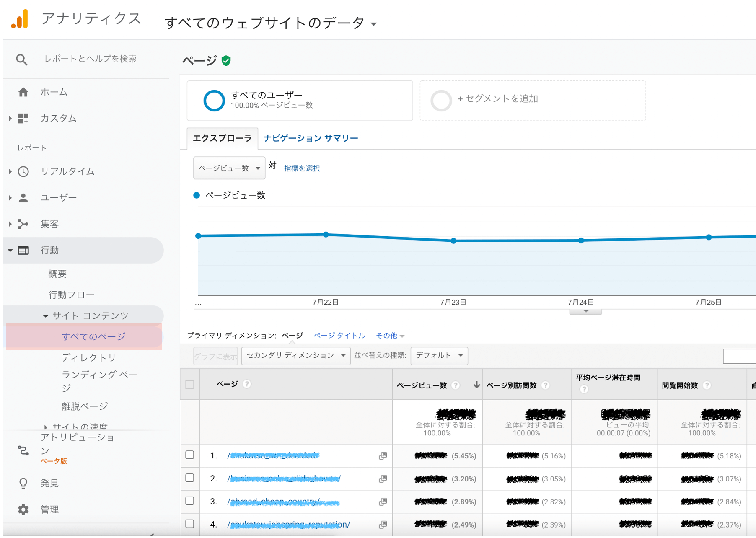
Task: Open the 集客 acquisition icon
Action: tap(23, 224)
